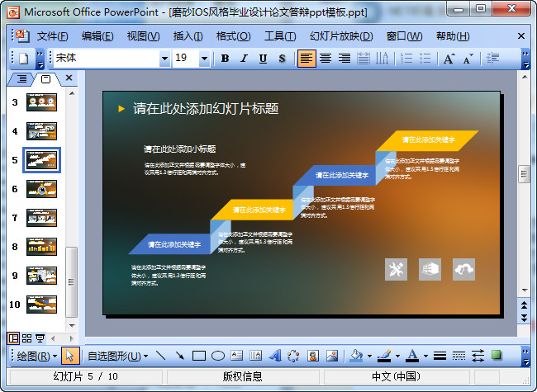Viewport: 537px width, 392px height.
Task: Select the Select Objects arrow tool
Action: click(70, 356)
